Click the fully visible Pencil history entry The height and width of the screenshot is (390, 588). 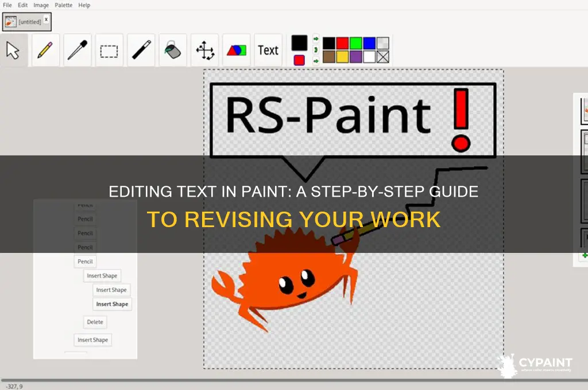click(85, 262)
